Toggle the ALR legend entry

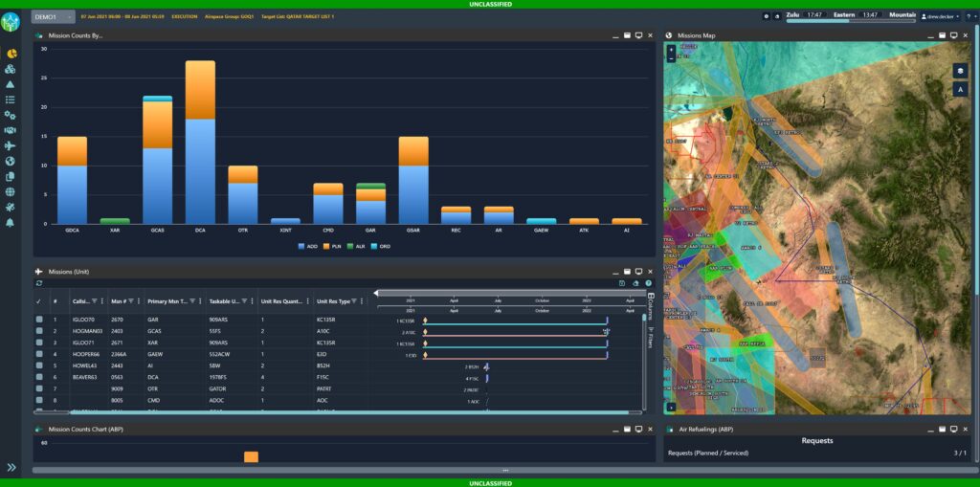(354, 246)
